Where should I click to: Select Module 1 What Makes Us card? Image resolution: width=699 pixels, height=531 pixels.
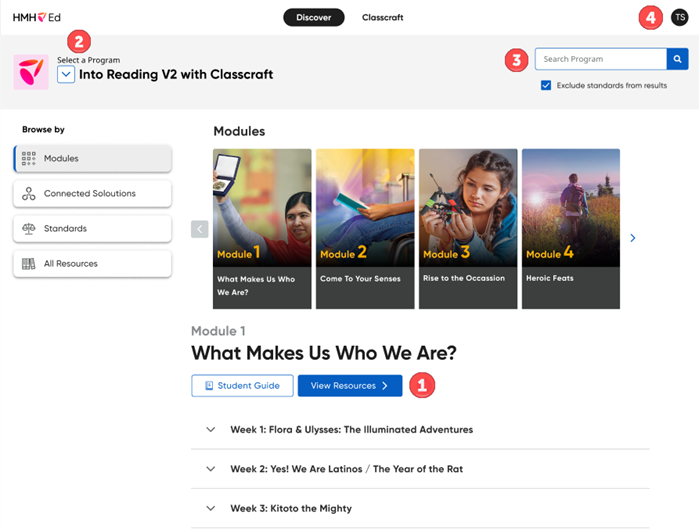click(262, 229)
